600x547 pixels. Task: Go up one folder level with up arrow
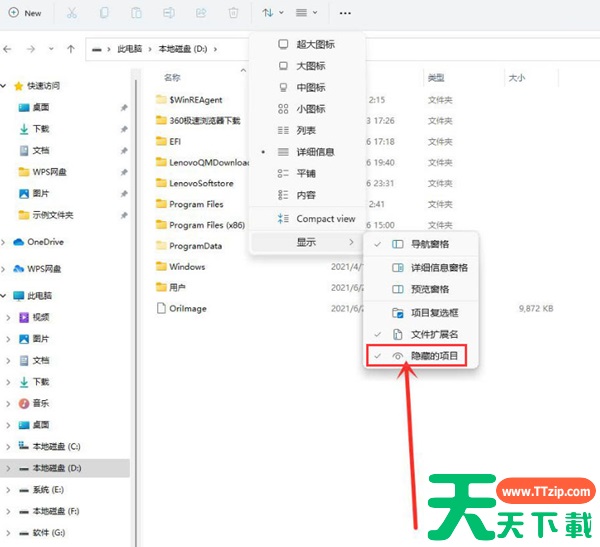tap(70, 48)
